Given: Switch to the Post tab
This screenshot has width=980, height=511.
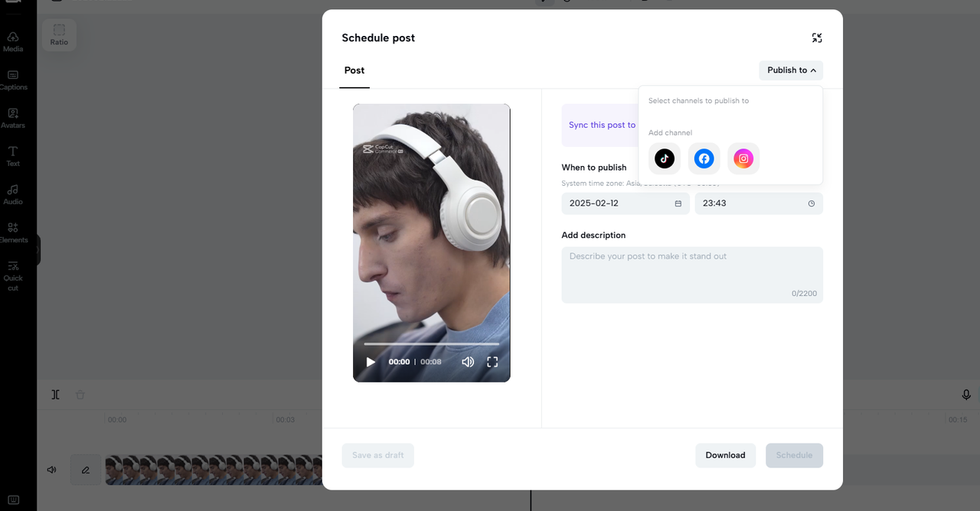Looking at the screenshot, I should pos(354,70).
